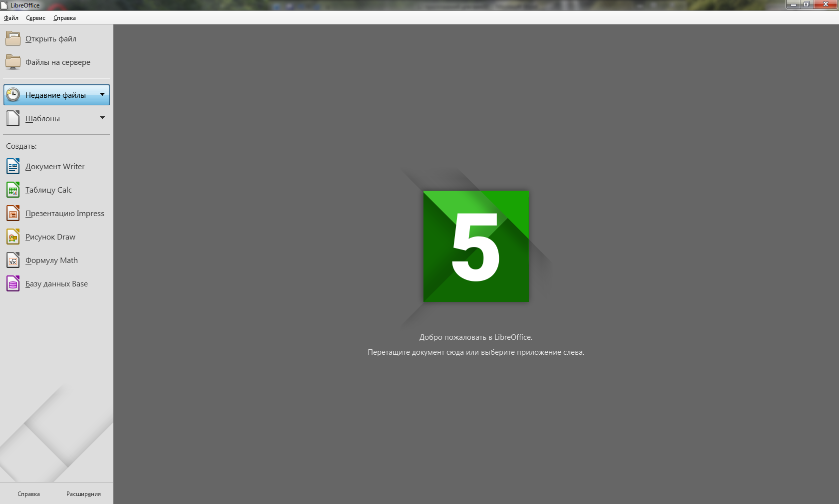Show the Недавние файлы list
This screenshot has height=504, width=839.
[56, 95]
